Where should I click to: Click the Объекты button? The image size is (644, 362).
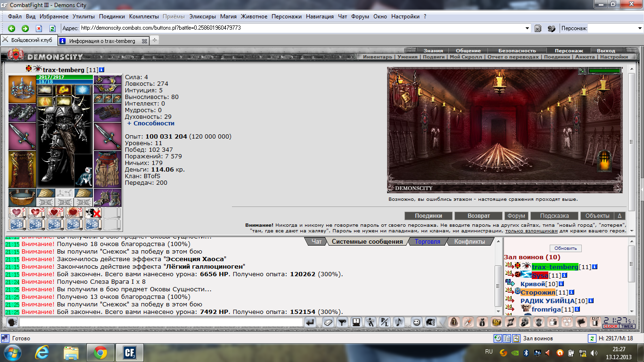point(597,216)
